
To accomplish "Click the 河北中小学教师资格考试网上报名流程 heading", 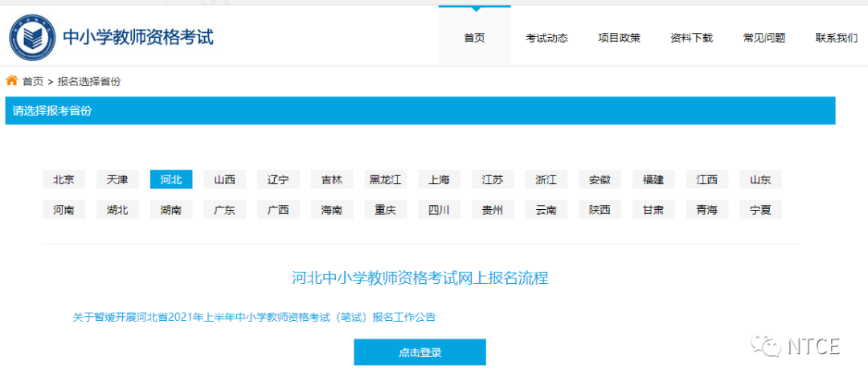I will point(420,277).
